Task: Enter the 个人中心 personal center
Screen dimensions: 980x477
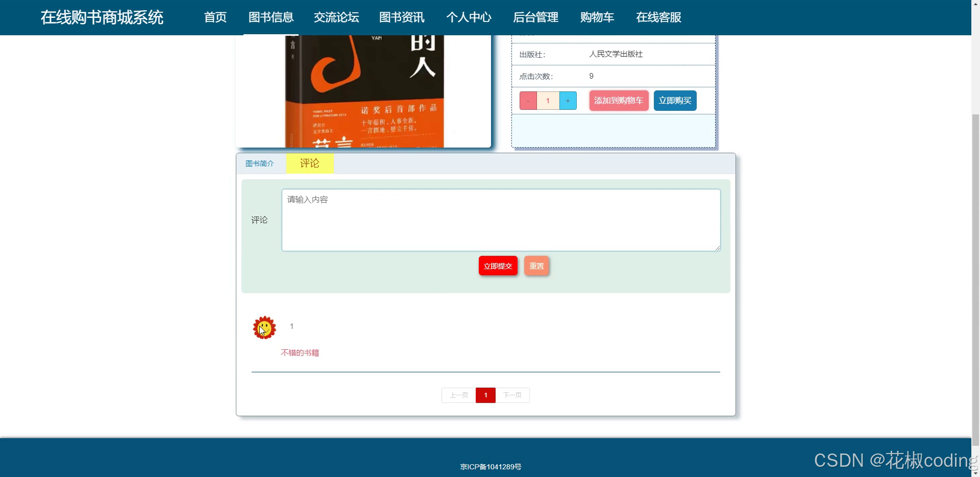Action: pyautogui.click(x=469, y=17)
